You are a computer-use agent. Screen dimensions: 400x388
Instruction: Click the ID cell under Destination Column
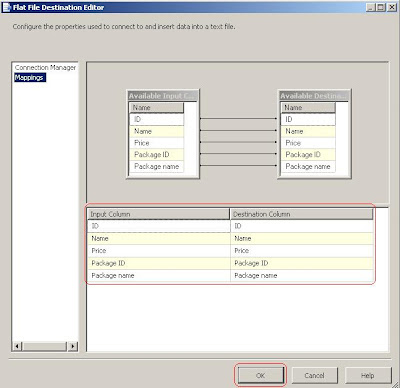pyautogui.click(x=302, y=226)
